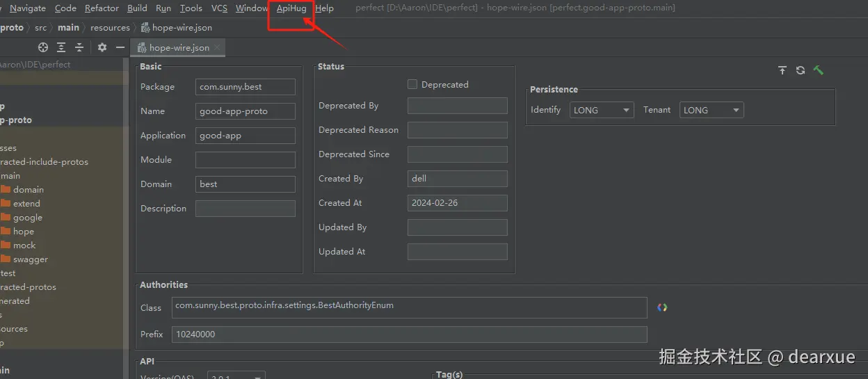Hide the project panel with minus icon
868x379 pixels.
coord(120,47)
